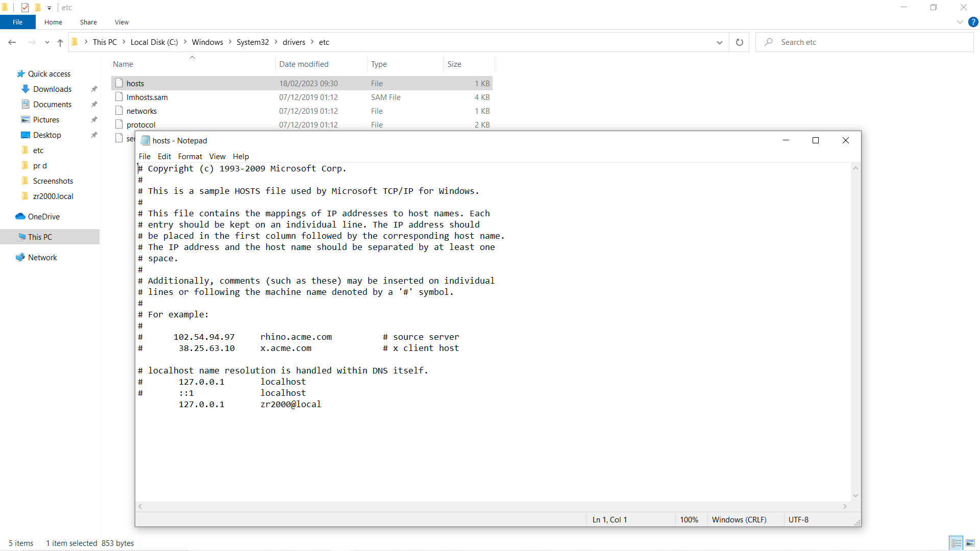Viewport: 980px width, 551px height.
Task: Expand the ribbon with chevron arrow
Action: coord(960,22)
